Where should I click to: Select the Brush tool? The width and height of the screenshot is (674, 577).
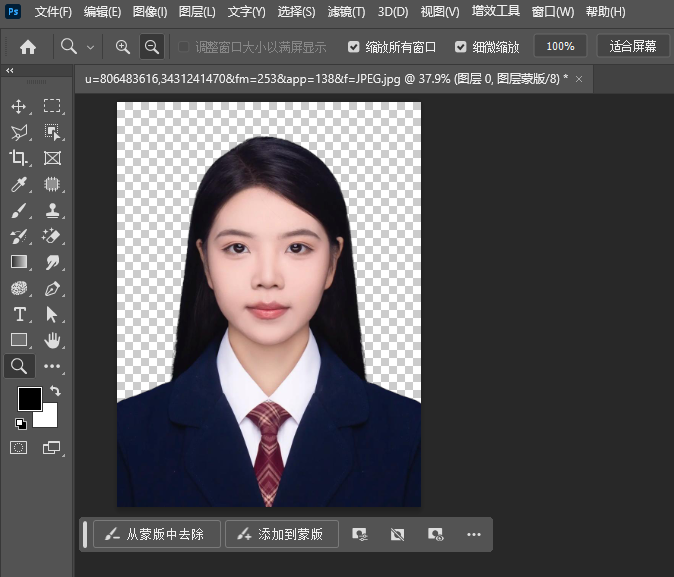click(18, 210)
